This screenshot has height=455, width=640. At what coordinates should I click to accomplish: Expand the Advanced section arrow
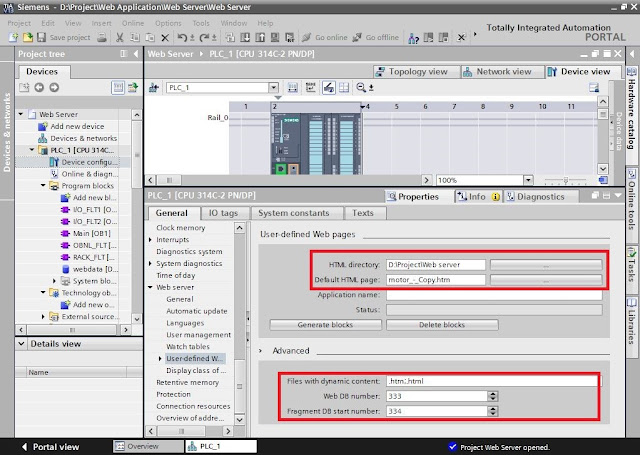tap(261, 351)
